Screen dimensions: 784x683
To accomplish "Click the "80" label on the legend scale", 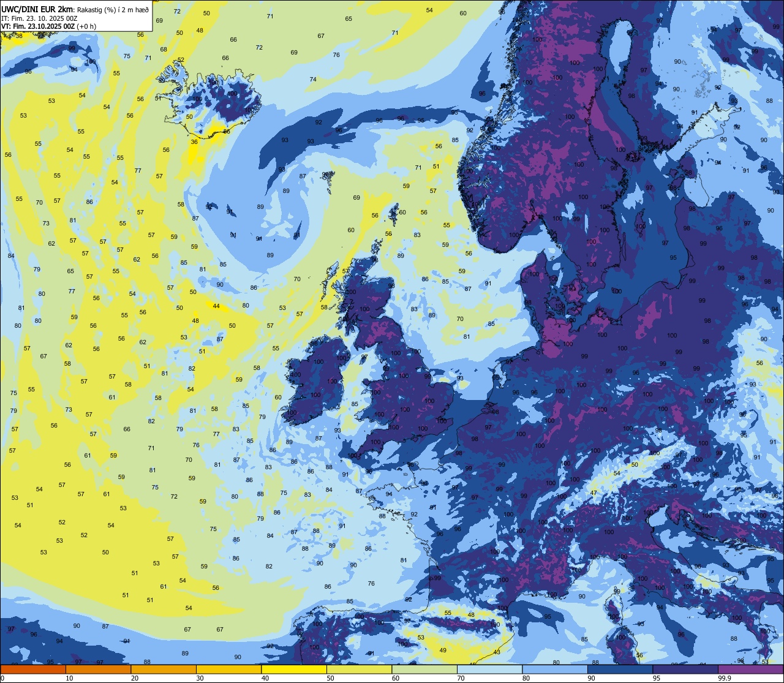I will coord(526,678).
